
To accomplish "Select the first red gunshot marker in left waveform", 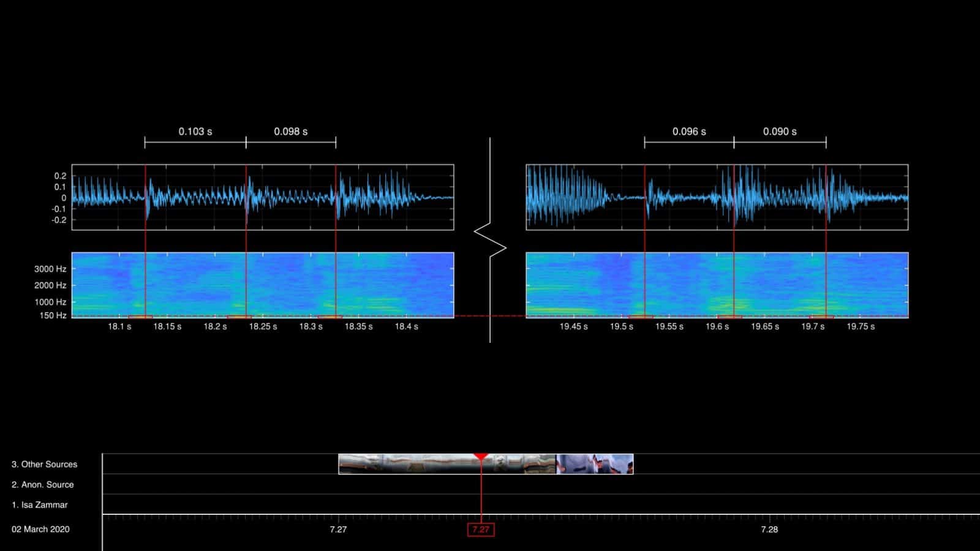I will pyautogui.click(x=145, y=197).
